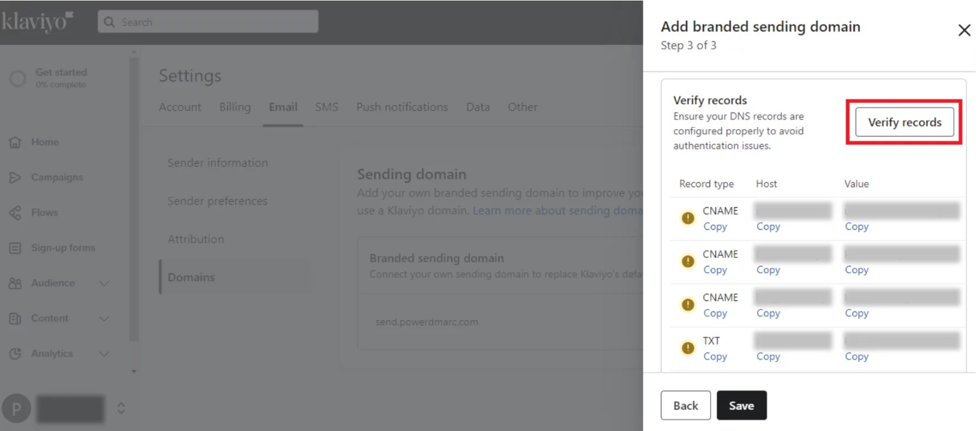Copy value of first CNAME row
The height and width of the screenshot is (431, 980).
856,226
